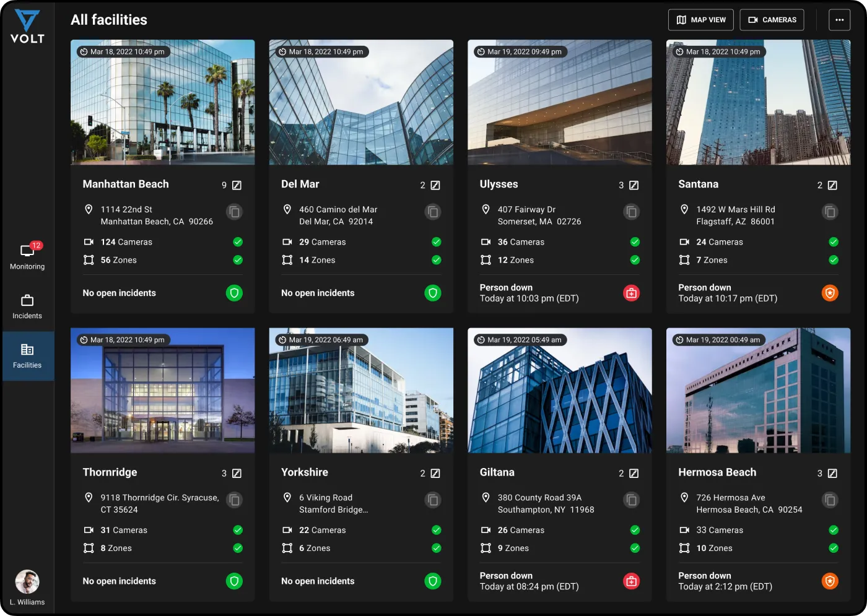Copy Manhattan Beach's street address

coord(234,212)
